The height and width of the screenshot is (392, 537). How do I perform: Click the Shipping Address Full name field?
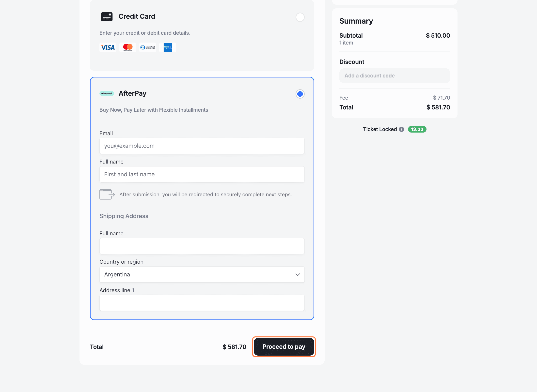pyautogui.click(x=202, y=246)
